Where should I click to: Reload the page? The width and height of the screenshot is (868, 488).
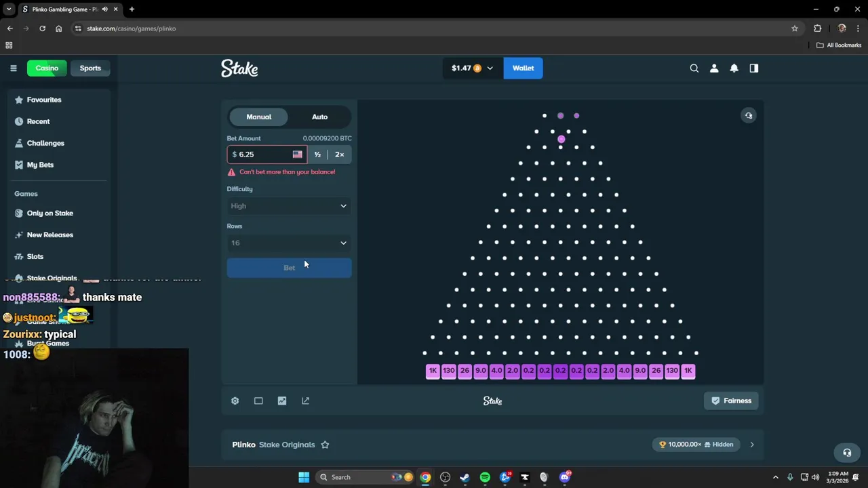pos(42,28)
